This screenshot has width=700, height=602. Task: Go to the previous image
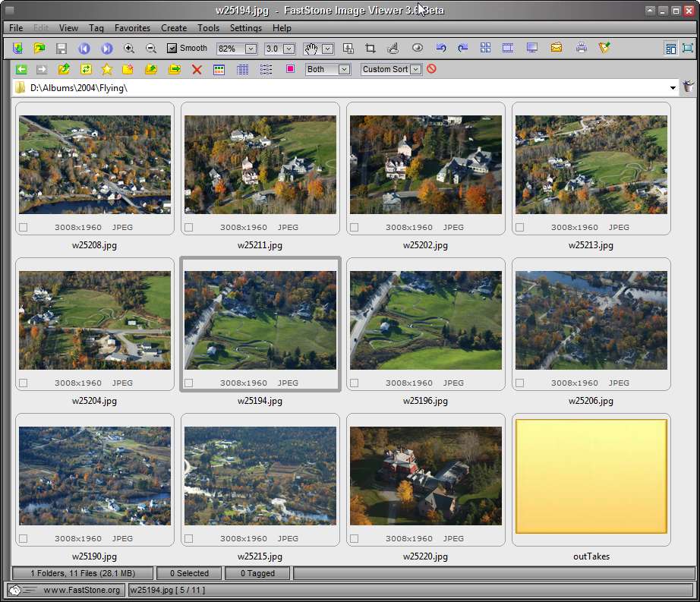click(84, 48)
